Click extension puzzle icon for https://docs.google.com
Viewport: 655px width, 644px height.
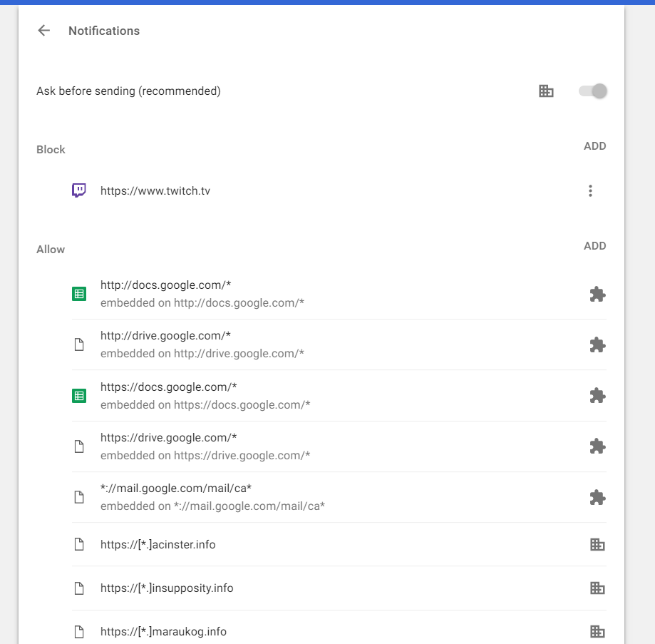click(x=597, y=395)
